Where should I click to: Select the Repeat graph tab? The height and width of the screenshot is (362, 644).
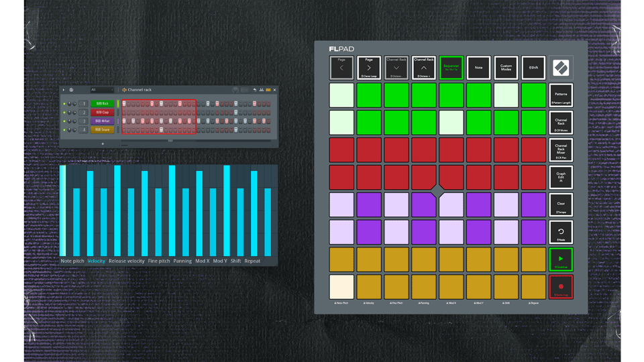click(252, 261)
